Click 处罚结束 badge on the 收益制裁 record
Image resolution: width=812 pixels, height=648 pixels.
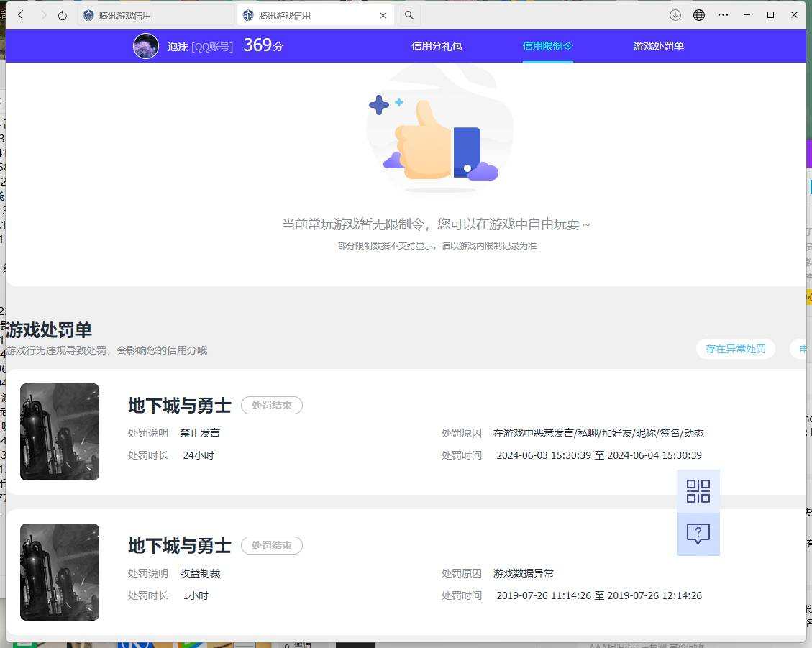(x=272, y=545)
